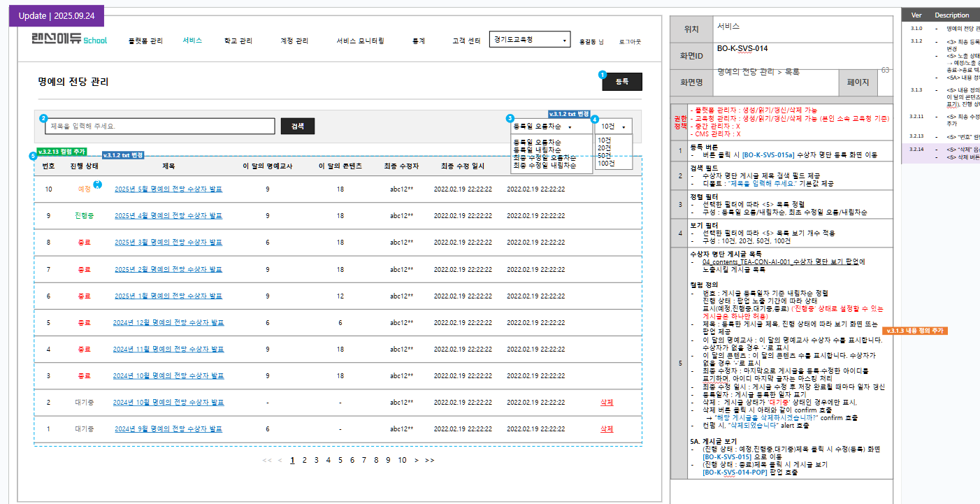This screenshot has width=980, height=504.
Task: Choose 100건 in the view-count list
Action: (x=606, y=163)
